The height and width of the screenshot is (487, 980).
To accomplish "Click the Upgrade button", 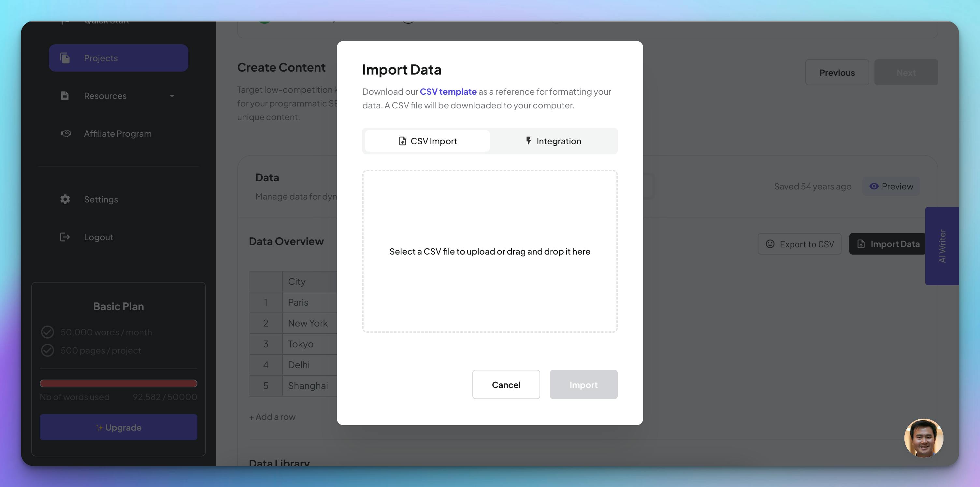I will click(x=118, y=427).
